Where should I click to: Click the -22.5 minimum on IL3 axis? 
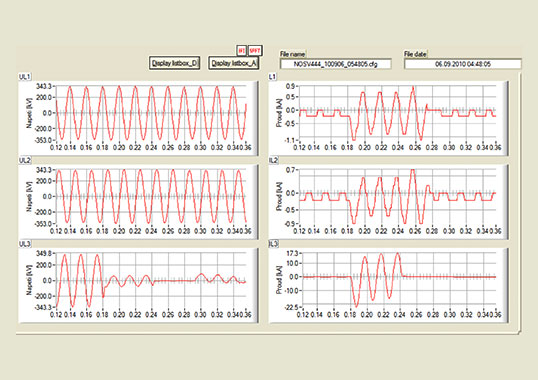[292, 307]
